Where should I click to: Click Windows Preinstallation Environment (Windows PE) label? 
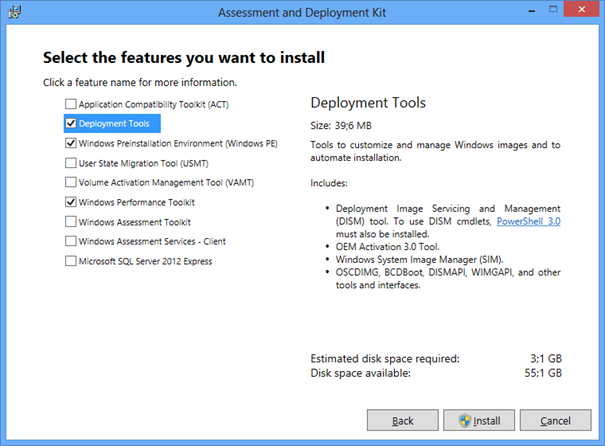pyautogui.click(x=178, y=144)
